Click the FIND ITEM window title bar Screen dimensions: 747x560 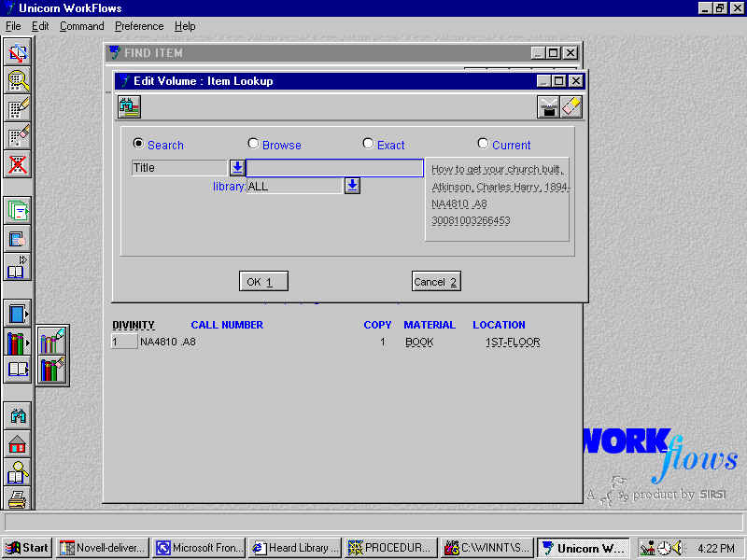pos(319,53)
